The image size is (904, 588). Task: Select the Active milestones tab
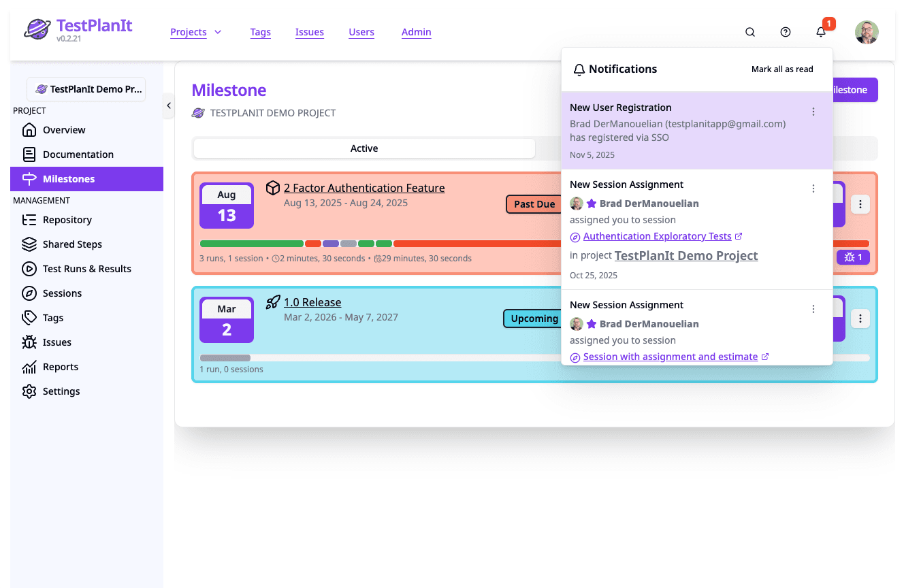click(364, 148)
